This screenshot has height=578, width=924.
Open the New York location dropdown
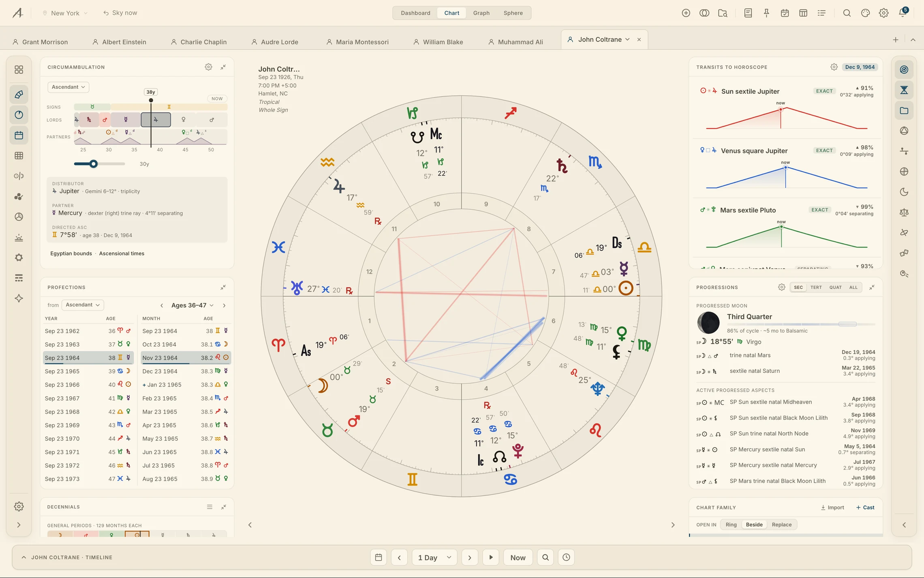click(x=65, y=13)
